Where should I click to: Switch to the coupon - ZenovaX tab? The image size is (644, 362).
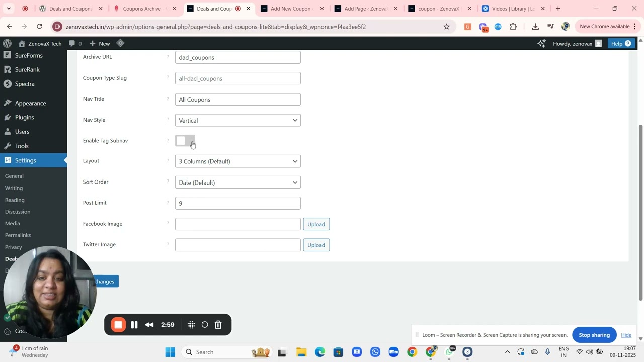click(441, 9)
